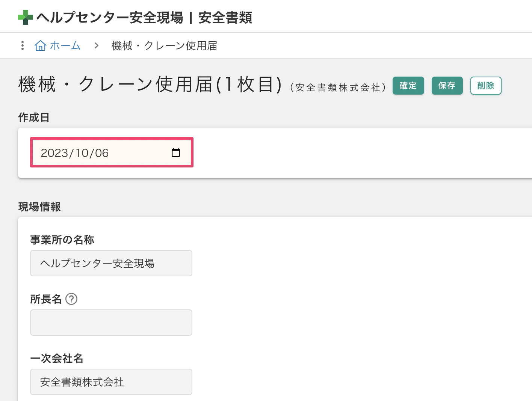Screen dimensions: 532x401
Task: Click the 安全書類 text in header
Action: (x=225, y=18)
